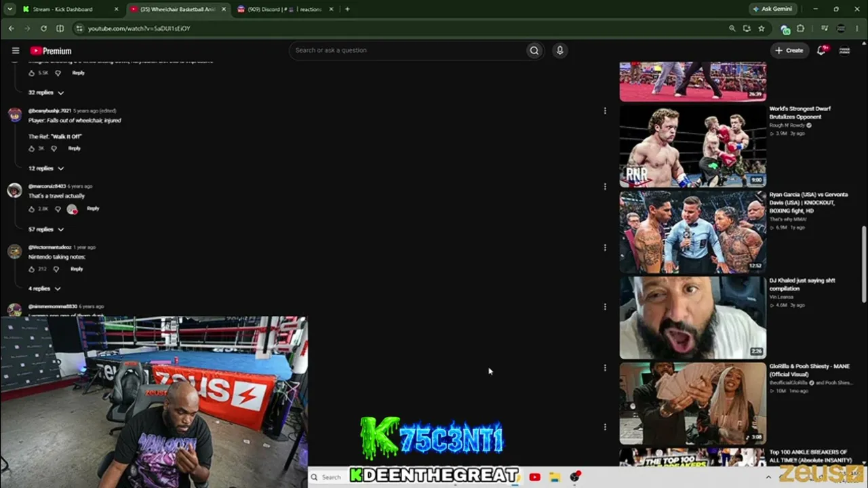Switch to the Kick Dashboard tab

point(71,9)
